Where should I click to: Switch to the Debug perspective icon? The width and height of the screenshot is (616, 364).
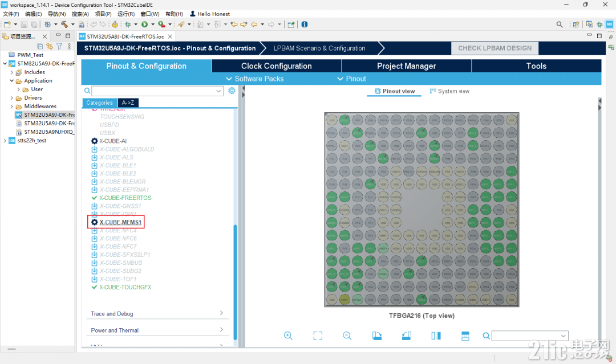click(599, 24)
